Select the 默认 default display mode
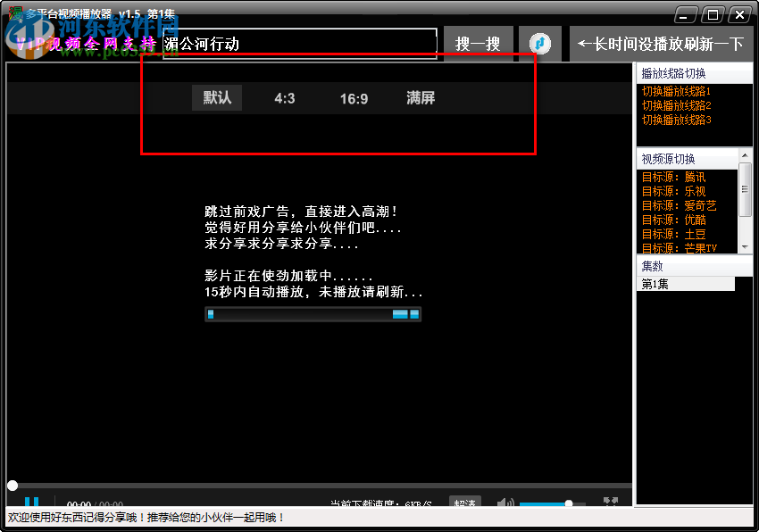The width and height of the screenshot is (759, 532). click(x=215, y=99)
